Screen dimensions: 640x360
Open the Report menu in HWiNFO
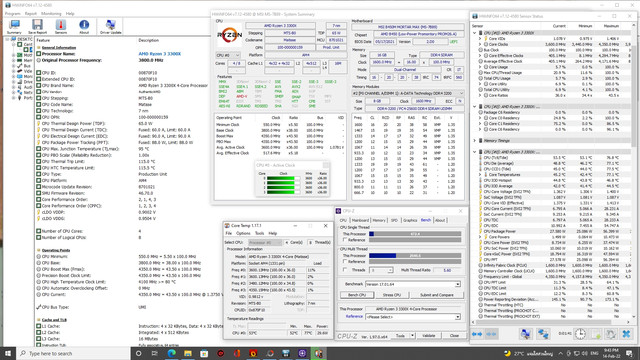(x=31, y=13)
